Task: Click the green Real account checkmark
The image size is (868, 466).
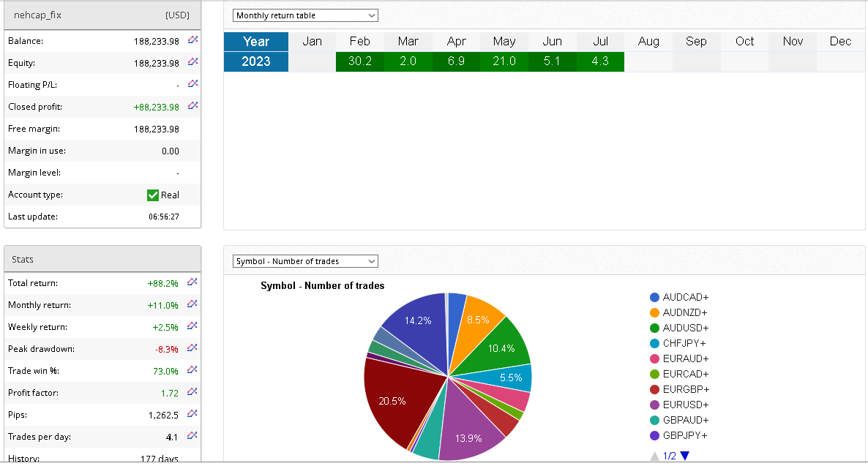Action: (153, 195)
